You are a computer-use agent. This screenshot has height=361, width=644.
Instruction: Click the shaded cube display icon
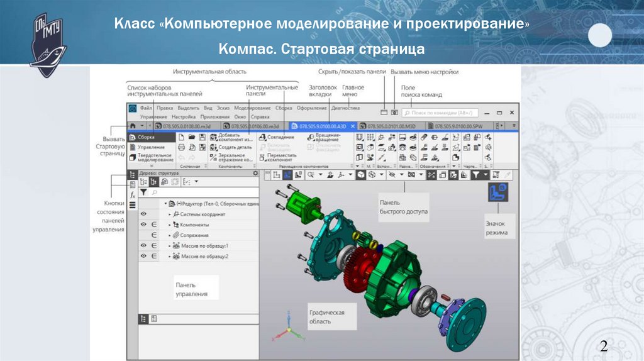coord(360,175)
